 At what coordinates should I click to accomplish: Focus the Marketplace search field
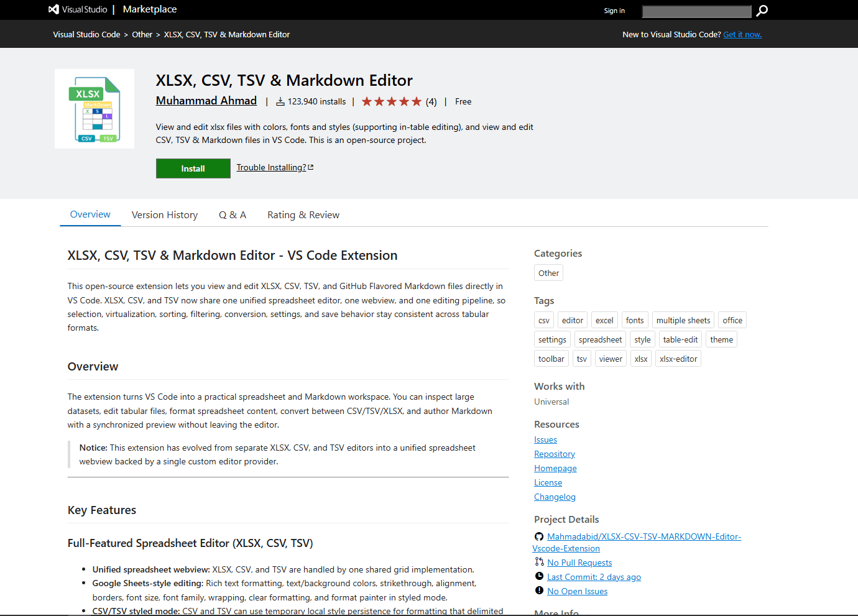[696, 11]
